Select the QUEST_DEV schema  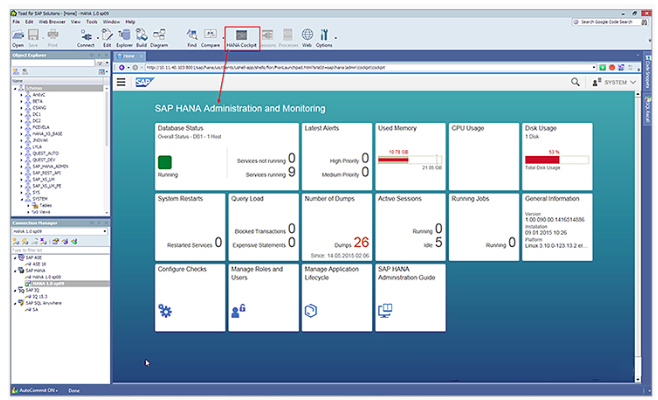(x=44, y=160)
